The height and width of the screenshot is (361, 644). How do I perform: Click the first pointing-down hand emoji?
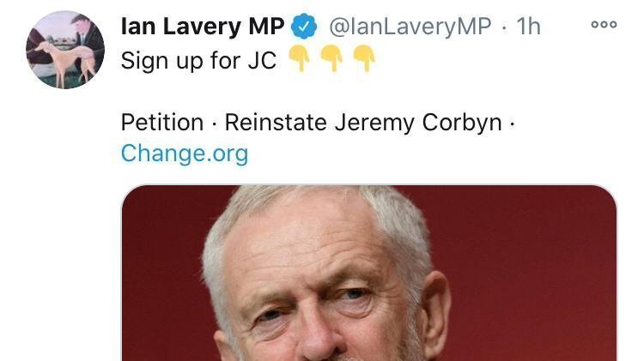click(299, 60)
